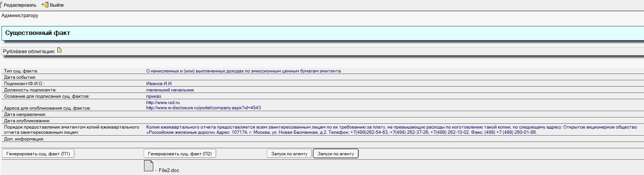
Task: Select the Тип сущ. факта value text
Action: coord(243,71)
